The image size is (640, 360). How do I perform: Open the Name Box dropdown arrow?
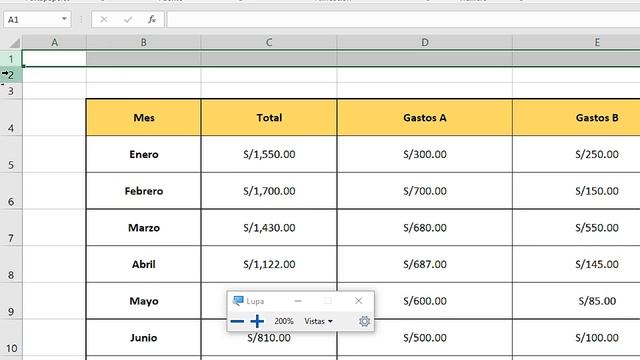tap(64, 19)
